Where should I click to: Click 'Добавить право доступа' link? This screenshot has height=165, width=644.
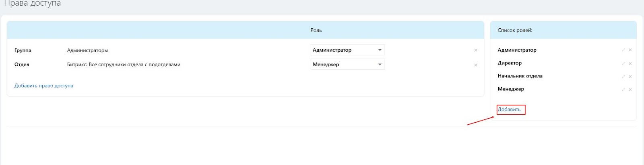(x=44, y=86)
